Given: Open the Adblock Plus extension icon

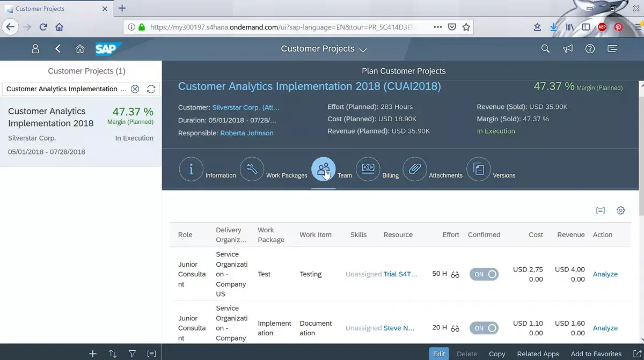Looking at the screenshot, I should point(602,27).
